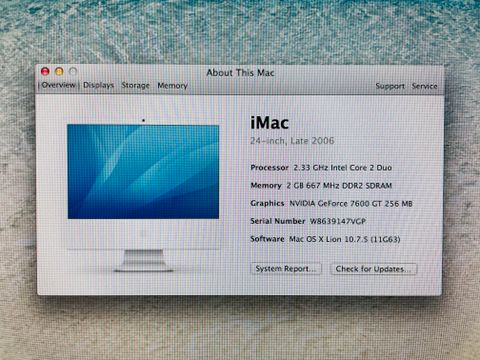Select the Overview tab
Image resolution: width=480 pixels, height=360 pixels.
pyautogui.click(x=59, y=85)
